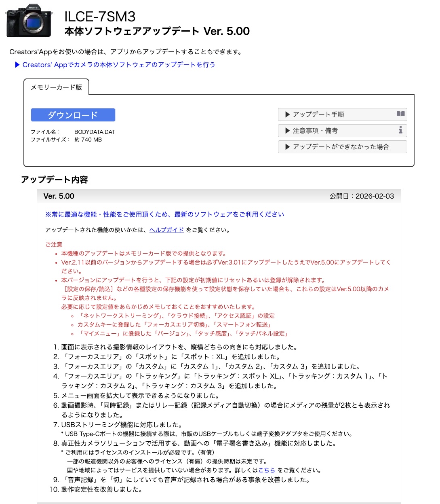This screenshot has width=440, height=504.
Task: Click the file name BODYDATA.DAT text
Action: tap(95, 132)
